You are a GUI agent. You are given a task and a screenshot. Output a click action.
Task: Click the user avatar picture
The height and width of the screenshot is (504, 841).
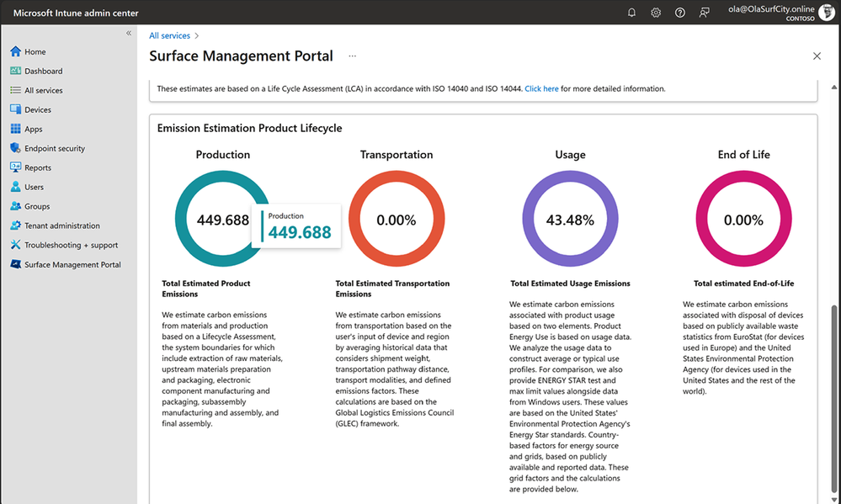827,13
